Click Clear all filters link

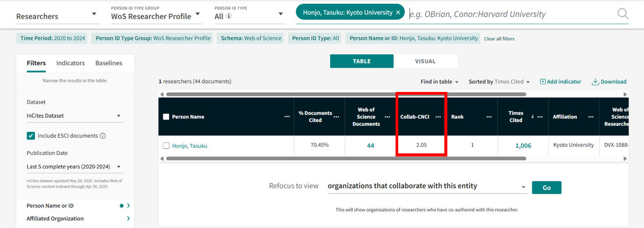coord(499,39)
